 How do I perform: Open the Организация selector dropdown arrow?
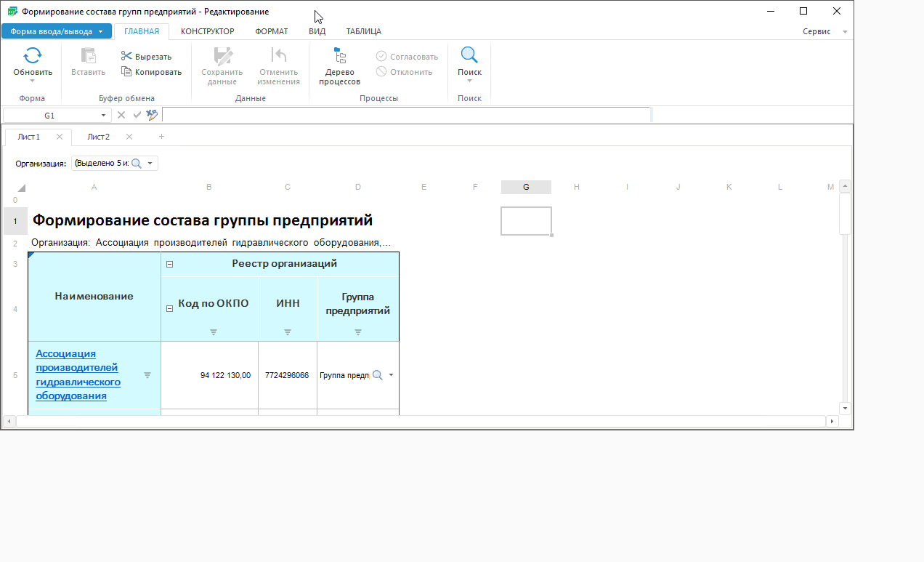point(150,164)
